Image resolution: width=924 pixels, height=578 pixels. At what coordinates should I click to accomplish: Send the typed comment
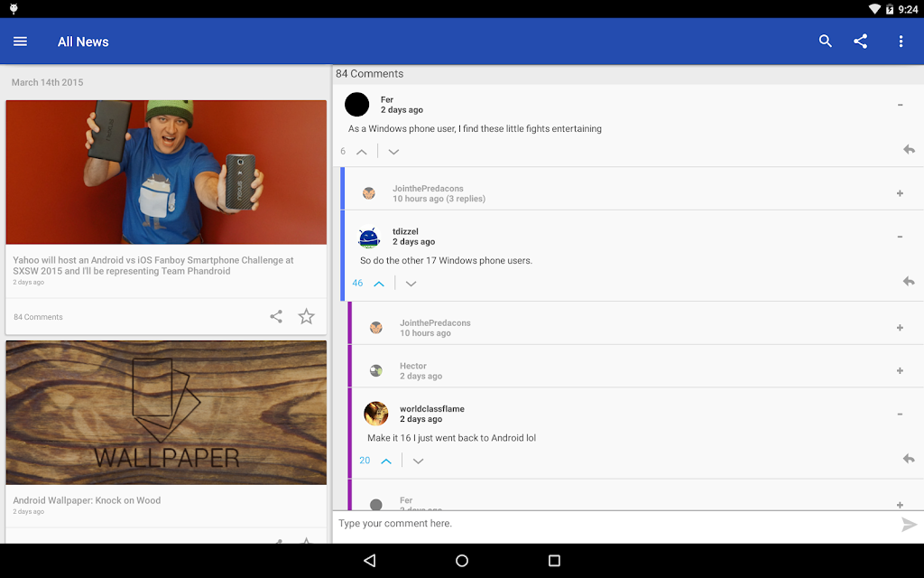pos(909,525)
